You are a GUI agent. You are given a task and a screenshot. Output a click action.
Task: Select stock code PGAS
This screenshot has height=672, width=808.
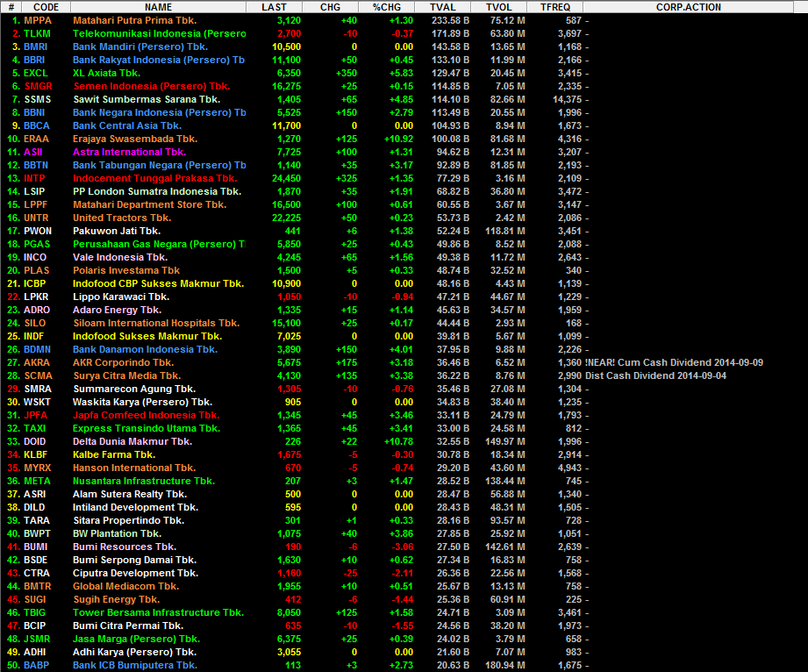click(37, 244)
